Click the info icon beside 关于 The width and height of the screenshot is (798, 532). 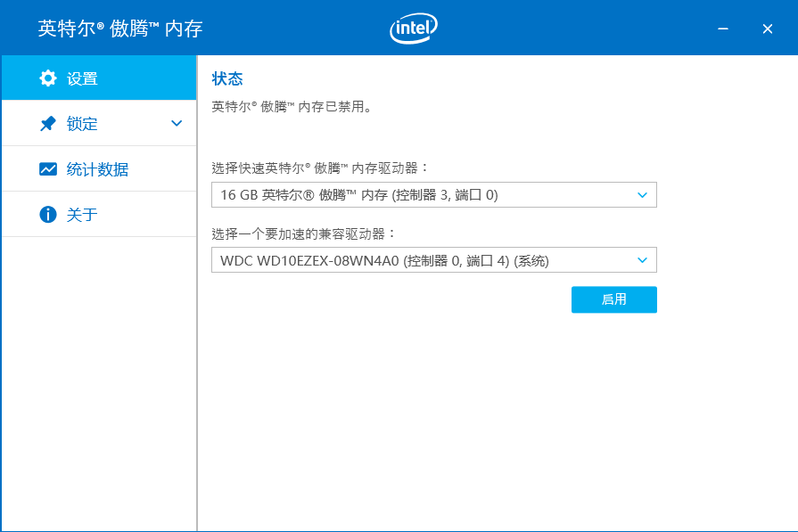pos(48,215)
